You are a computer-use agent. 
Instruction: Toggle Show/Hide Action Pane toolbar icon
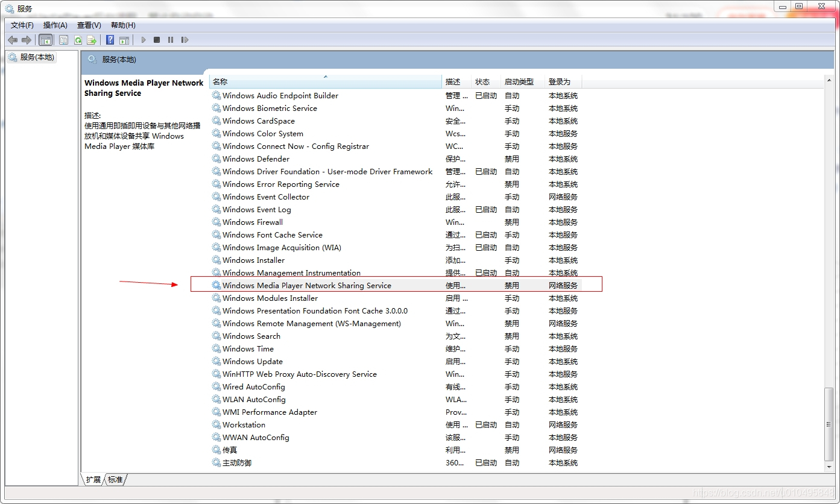tap(124, 40)
